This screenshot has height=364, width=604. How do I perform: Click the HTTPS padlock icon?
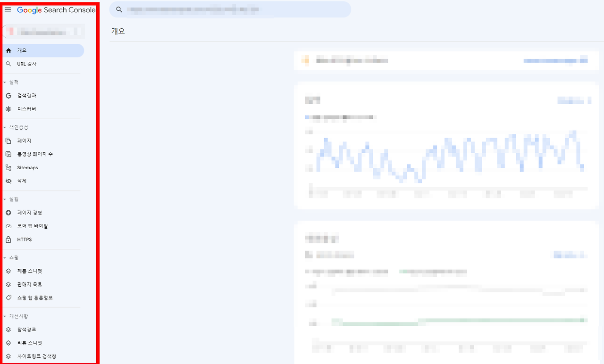click(8, 240)
